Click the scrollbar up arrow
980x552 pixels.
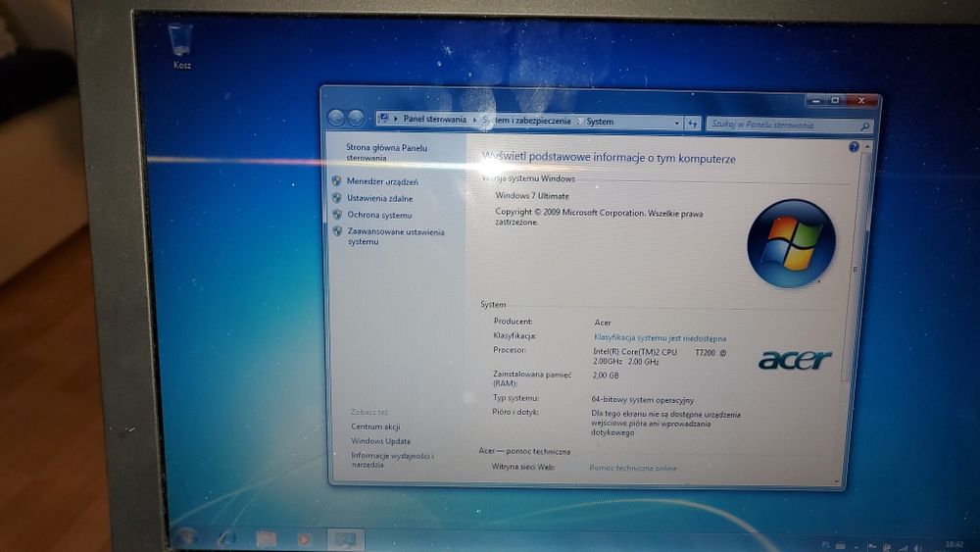point(867,147)
